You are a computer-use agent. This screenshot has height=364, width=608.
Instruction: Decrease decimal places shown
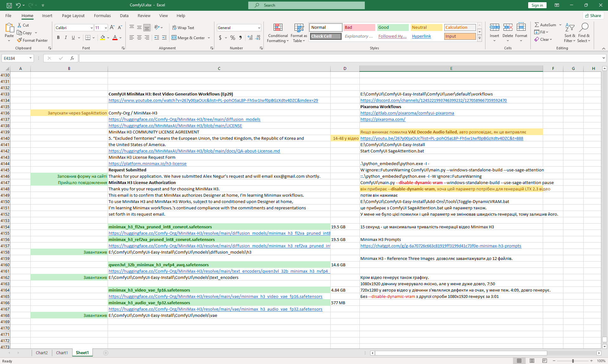[x=258, y=38]
